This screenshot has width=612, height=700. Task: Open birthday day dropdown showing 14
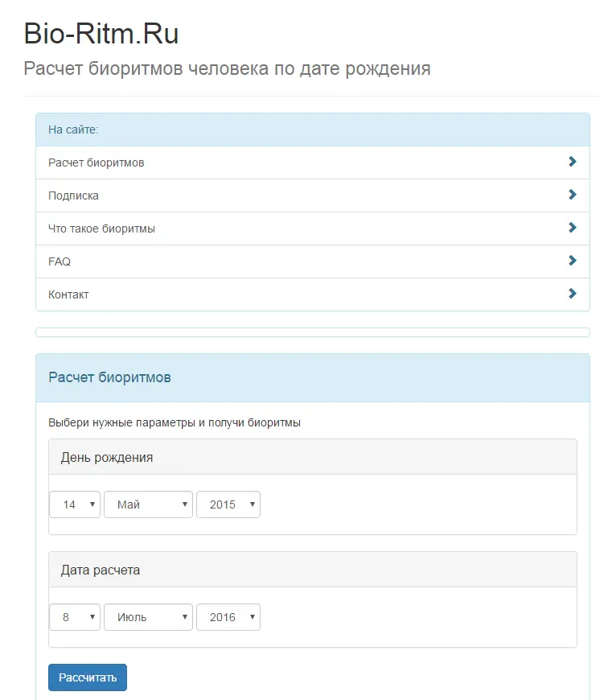click(x=75, y=504)
